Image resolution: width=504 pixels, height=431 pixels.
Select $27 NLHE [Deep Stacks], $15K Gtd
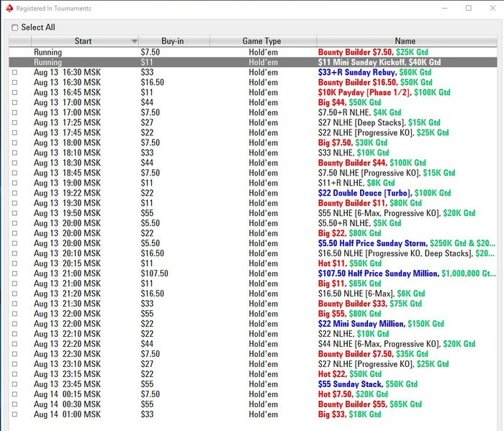point(253,123)
